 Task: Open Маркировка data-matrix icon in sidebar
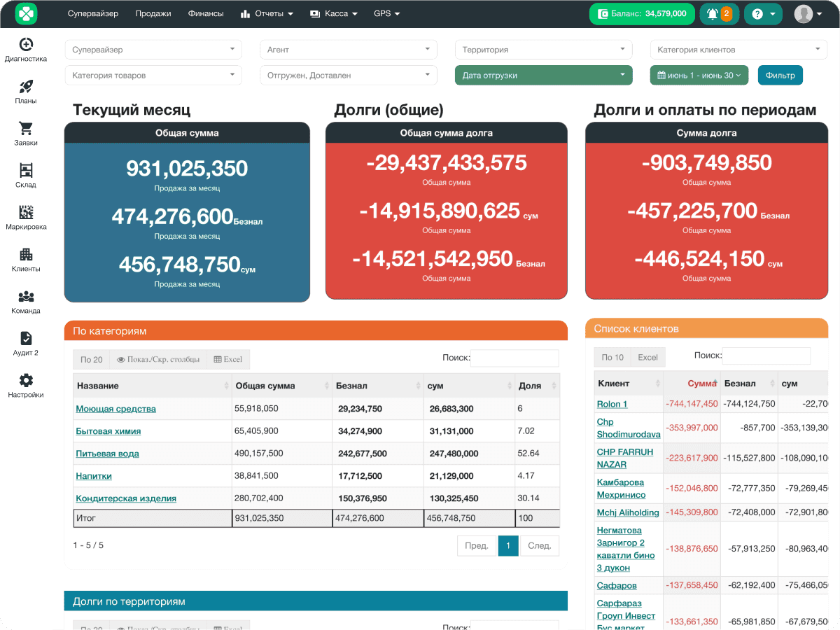[26, 218]
